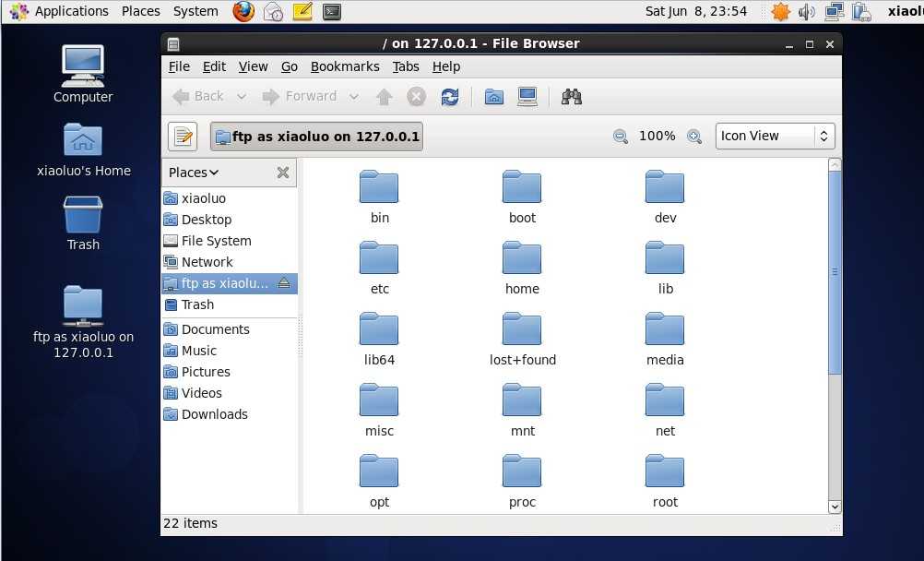Select xiaoluo's Home desktop icon
The image size is (924, 561).
(x=84, y=150)
